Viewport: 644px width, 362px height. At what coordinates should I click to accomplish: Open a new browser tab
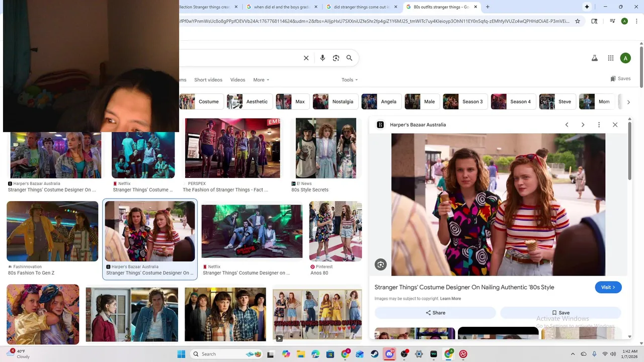[x=488, y=7]
